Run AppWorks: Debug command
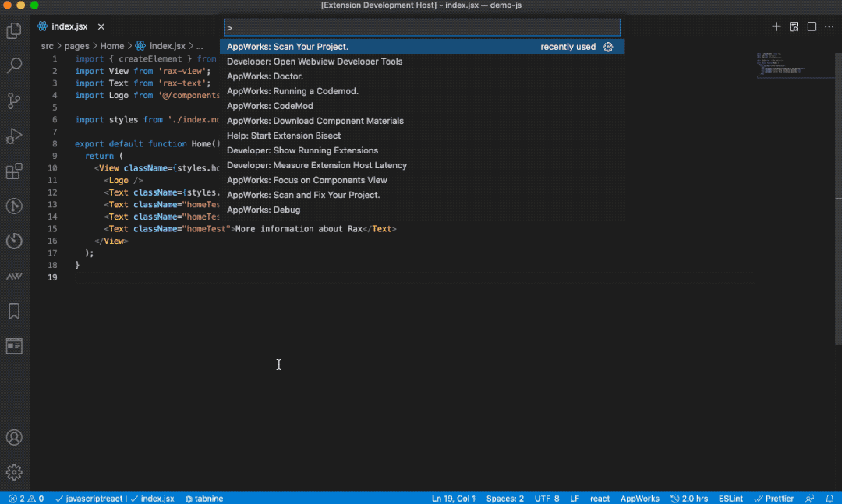This screenshot has width=842, height=504. (x=422, y=210)
